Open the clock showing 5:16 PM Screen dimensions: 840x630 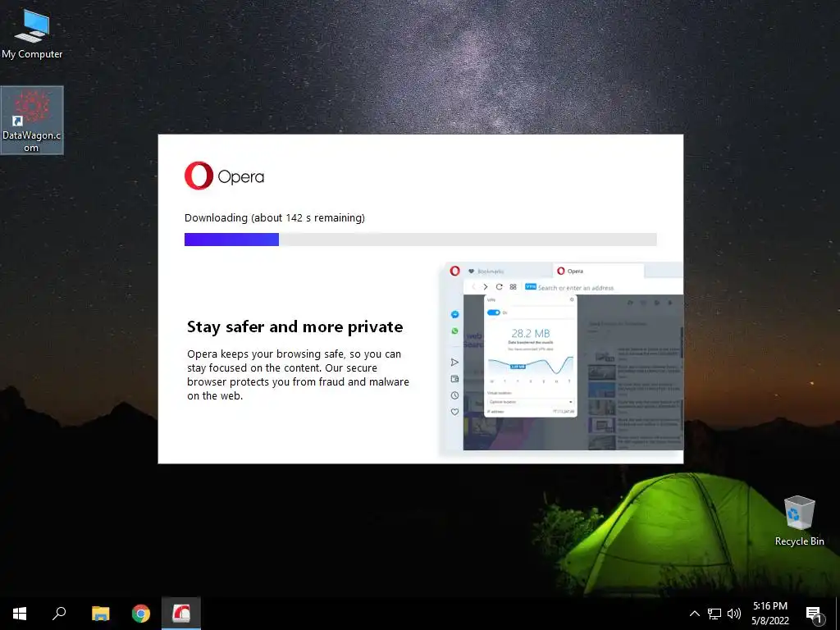point(769,614)
